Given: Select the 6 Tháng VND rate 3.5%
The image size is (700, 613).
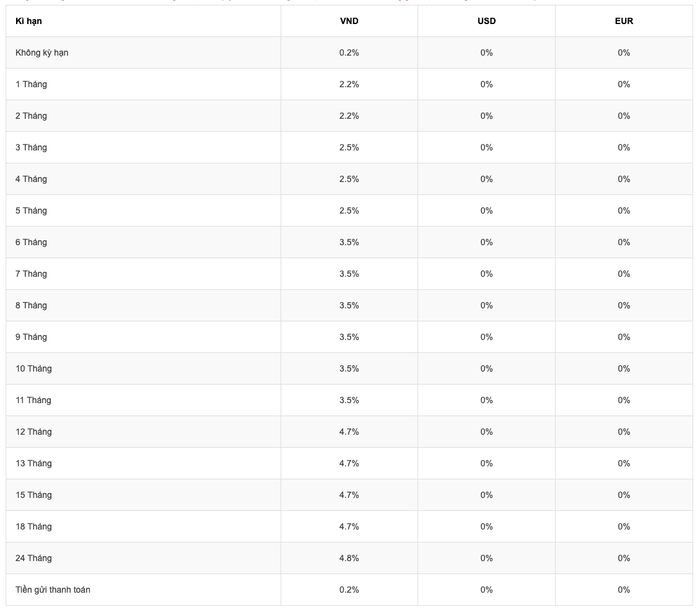Looking at the screenshot, I should (349, 242).
